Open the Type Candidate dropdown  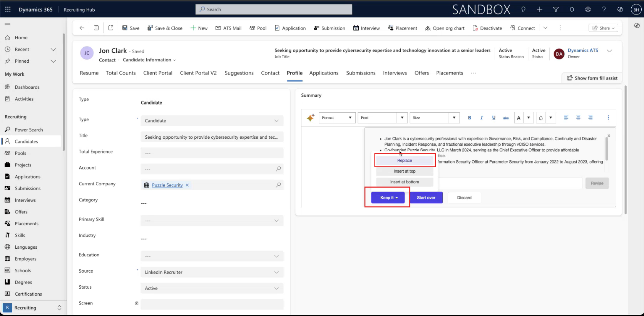212,121
